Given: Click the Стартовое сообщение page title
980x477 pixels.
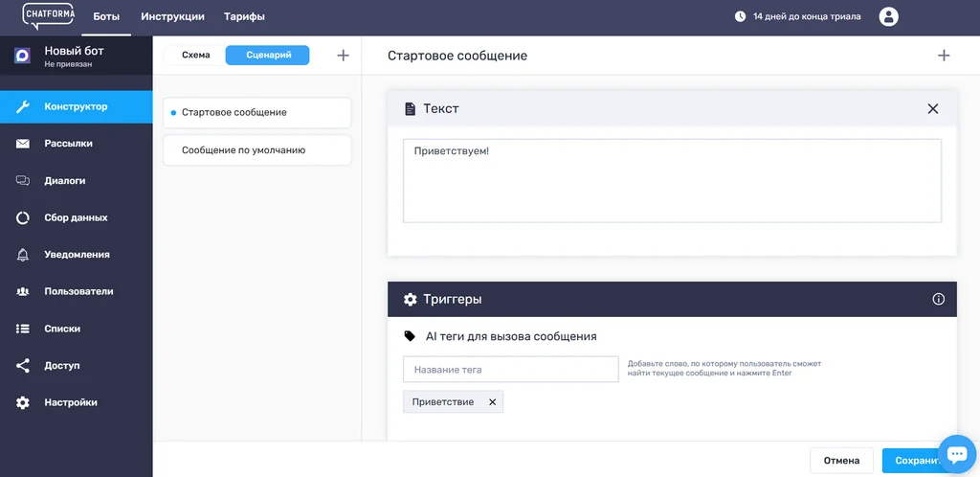Looking at the screenshot, I should 457,56.
